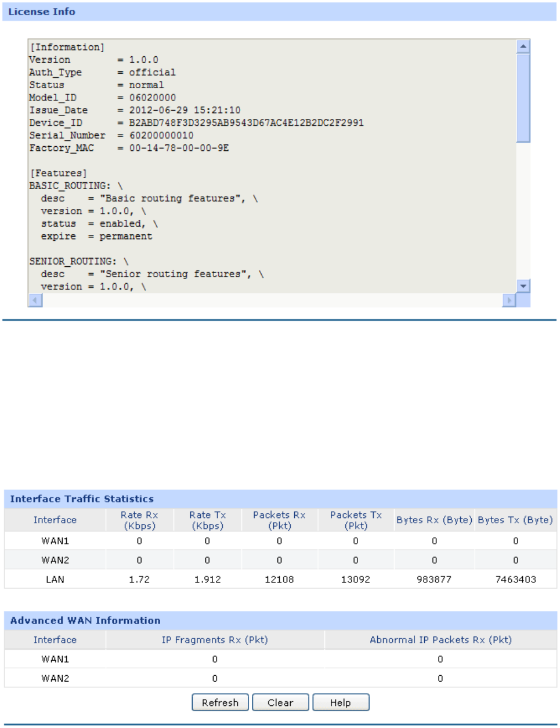Click the SENIOR_ROUTING feature line
Viewport: 560px width, 728px height.
click(79, 262)
